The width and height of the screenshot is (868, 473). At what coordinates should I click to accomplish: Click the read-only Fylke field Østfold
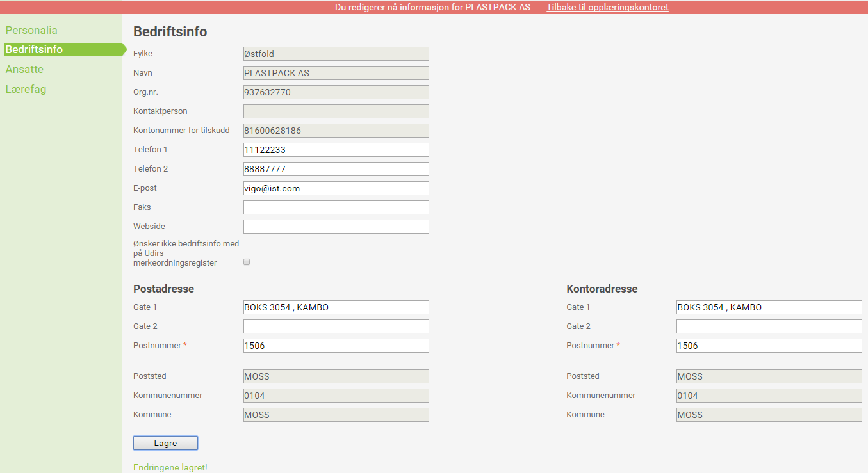click(336, 54)
